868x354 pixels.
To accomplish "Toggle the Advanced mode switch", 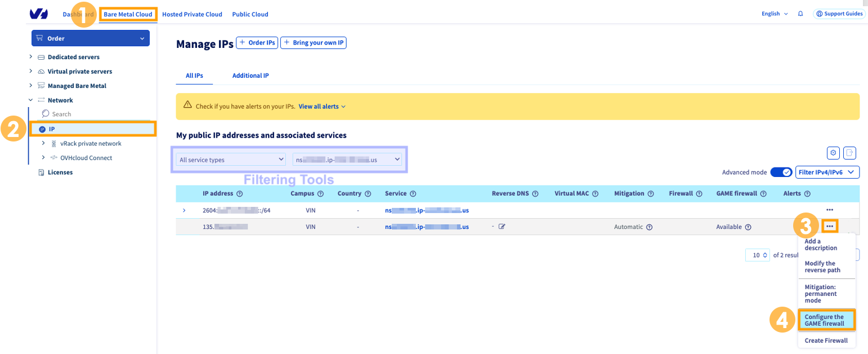I will tap(781, 172).
